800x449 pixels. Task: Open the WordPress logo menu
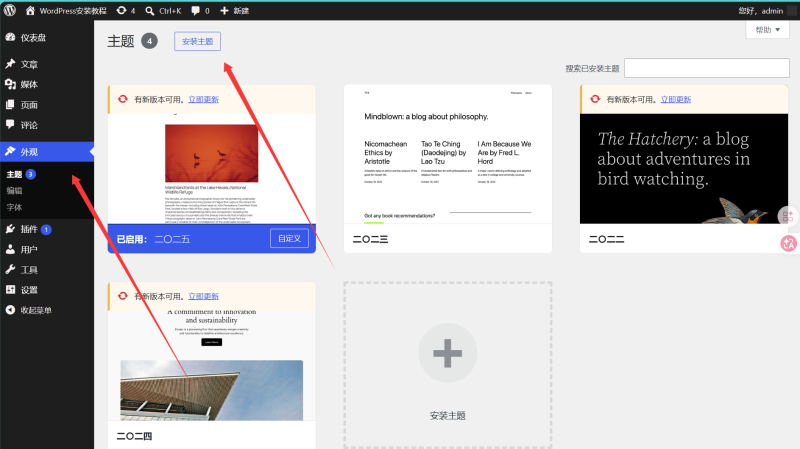coord(10,10)
